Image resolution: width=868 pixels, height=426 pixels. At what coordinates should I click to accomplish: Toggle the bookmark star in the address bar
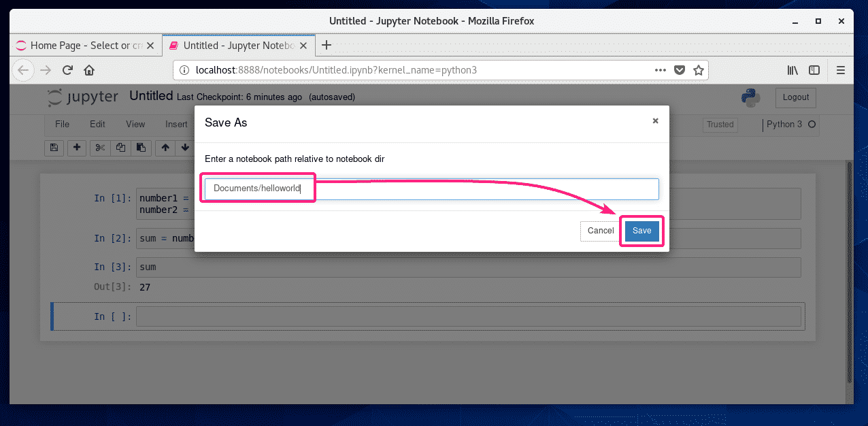(699, 69)
